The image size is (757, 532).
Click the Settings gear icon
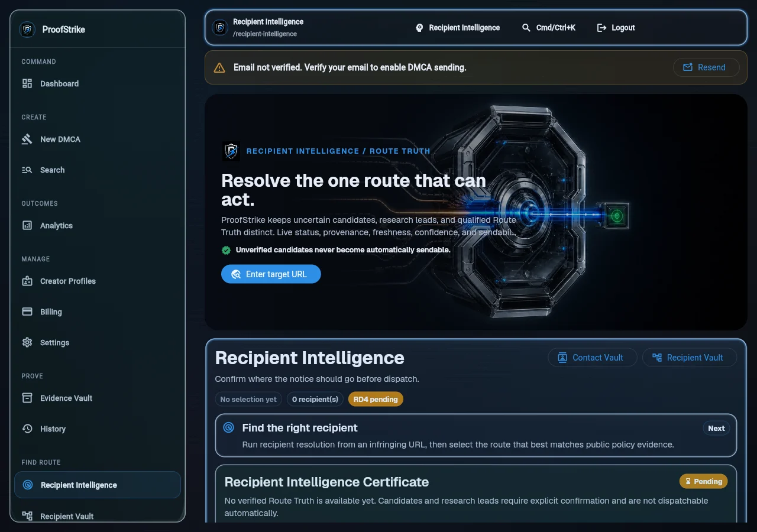point(27,343)
